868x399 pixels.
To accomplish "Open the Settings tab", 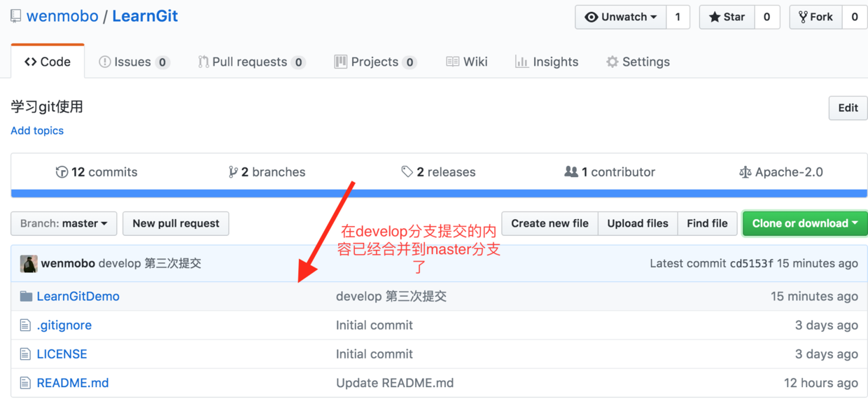I will pos(638,62).
